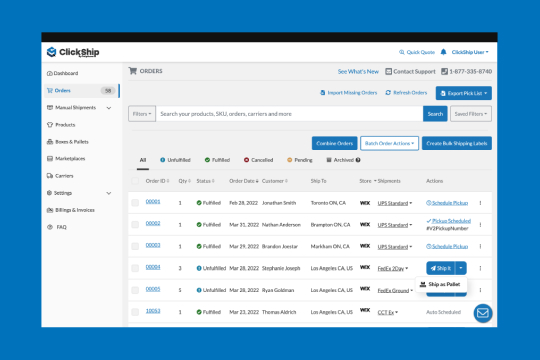Click the Carriers truck icon
540x360 pixels.
coord(50,176)
